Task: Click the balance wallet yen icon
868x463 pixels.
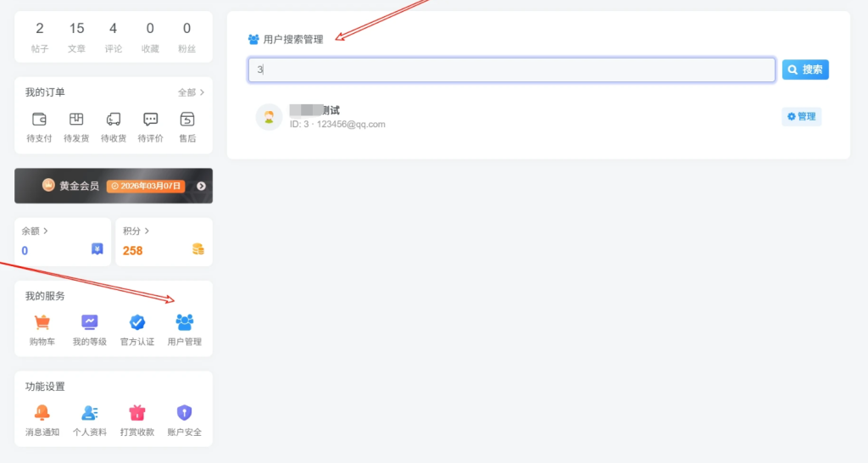Action: click(97, 249)
